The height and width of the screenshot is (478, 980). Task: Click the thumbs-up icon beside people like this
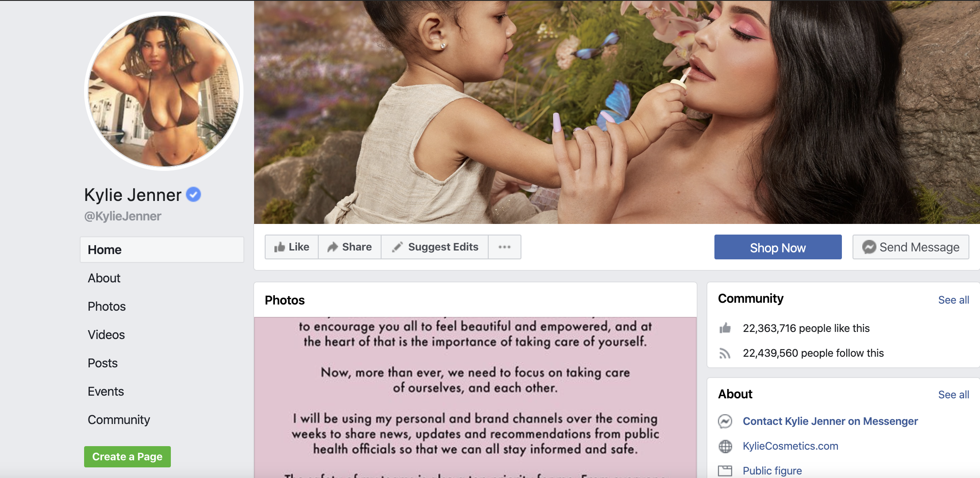725,328
